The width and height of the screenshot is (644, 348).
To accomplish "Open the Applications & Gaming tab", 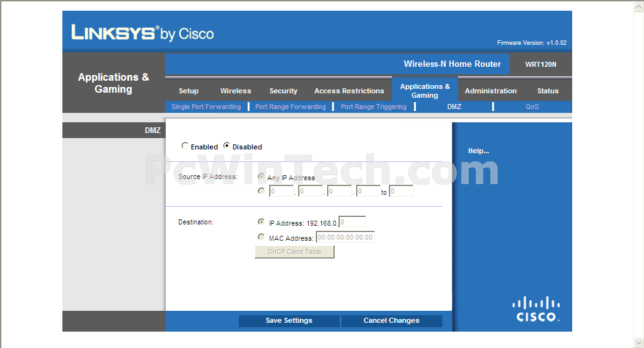I will (425, 90).
